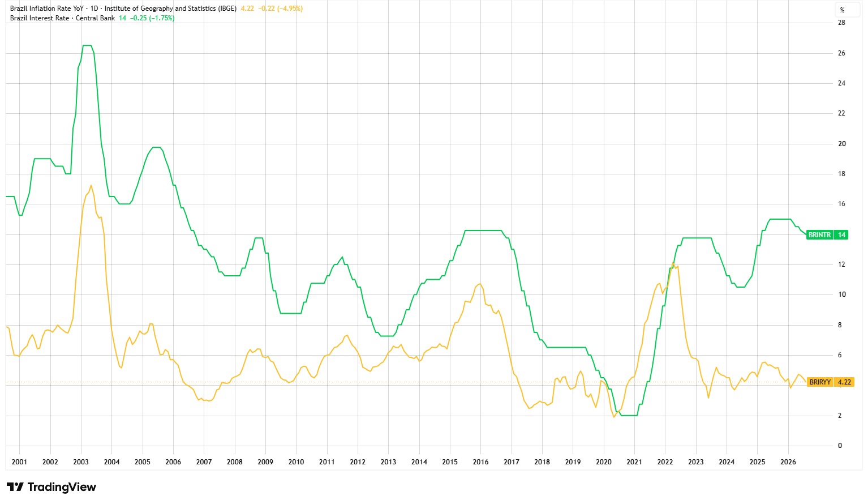Click the 28 level on the price scale

[x=841, y=23]
